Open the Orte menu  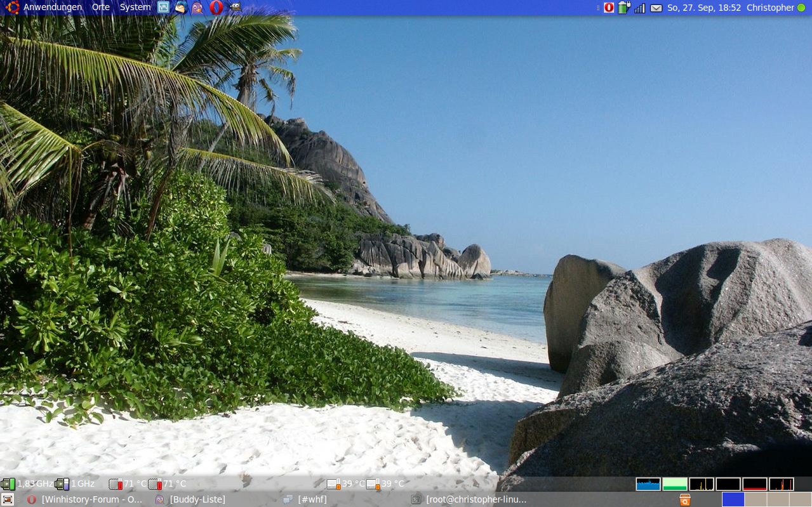coord(100,8)
